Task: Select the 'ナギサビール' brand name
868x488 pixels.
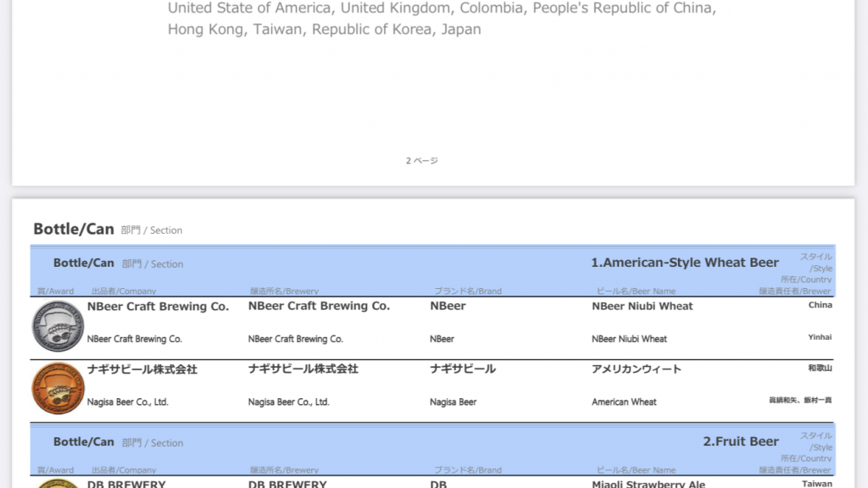Action: (463, 369)
